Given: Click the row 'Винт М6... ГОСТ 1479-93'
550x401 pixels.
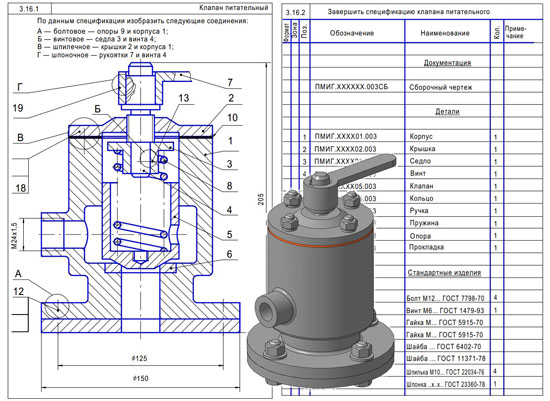Looking at the screenshot, I should 445,310.
